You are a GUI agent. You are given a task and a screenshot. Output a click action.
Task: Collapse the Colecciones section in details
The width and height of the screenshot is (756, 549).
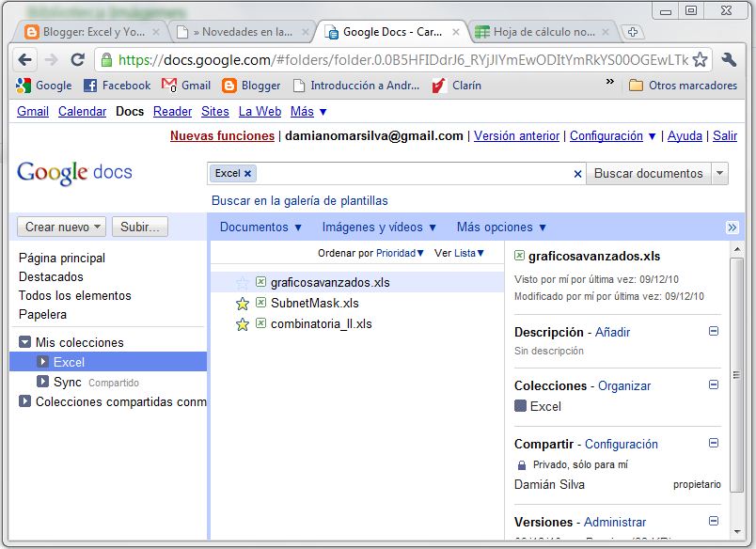714,384
